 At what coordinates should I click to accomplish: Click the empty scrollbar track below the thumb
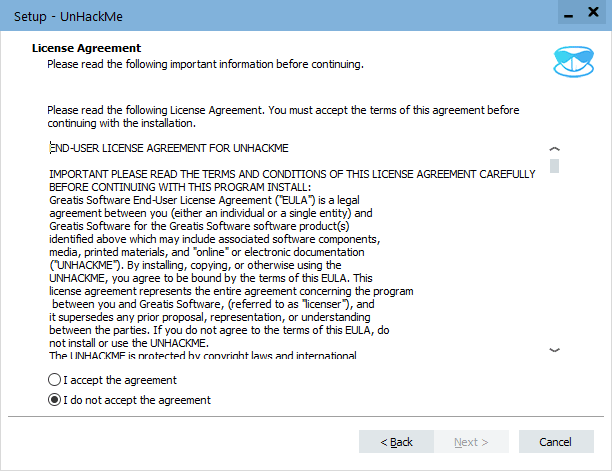(x=555, y=260)
